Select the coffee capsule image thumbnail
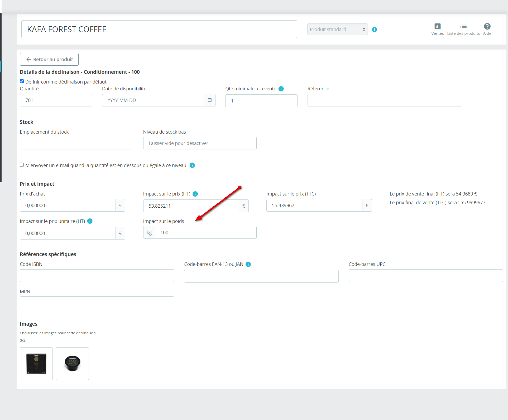Image resolution: width=508 pixels, height=420 pixels. click(x=73, y=364)
